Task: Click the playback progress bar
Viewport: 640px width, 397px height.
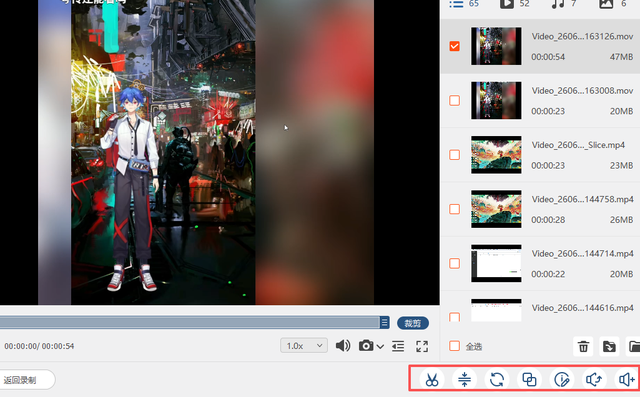Action: 190,322
